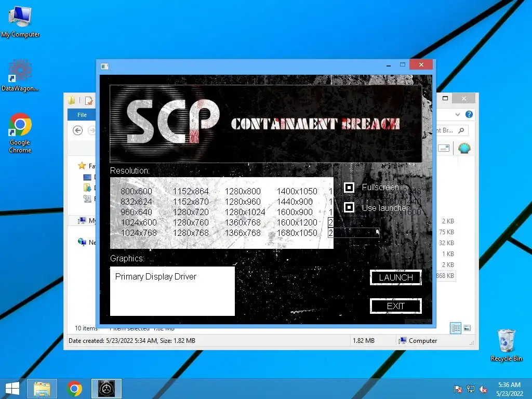The height and width of the screenshot is (399, 532).
Task: Select the 1280x760 resolution
Action: click(x=191, y=222)
